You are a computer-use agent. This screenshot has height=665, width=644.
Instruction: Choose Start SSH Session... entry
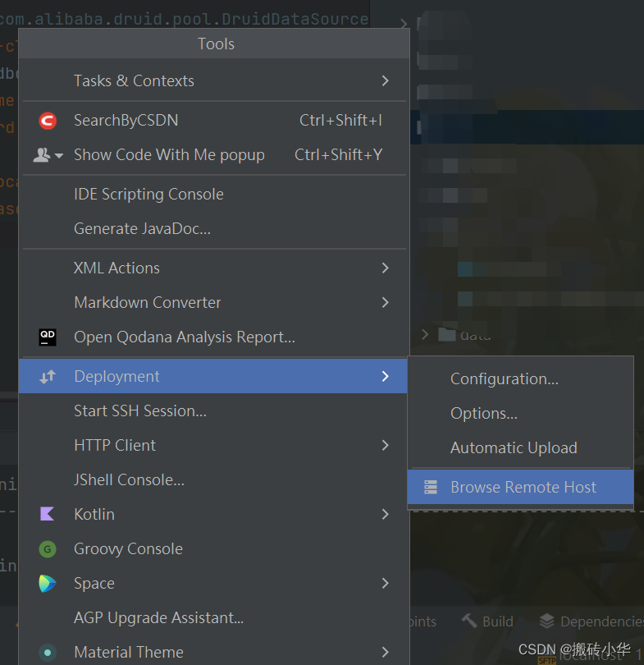[x=214, y=411]
